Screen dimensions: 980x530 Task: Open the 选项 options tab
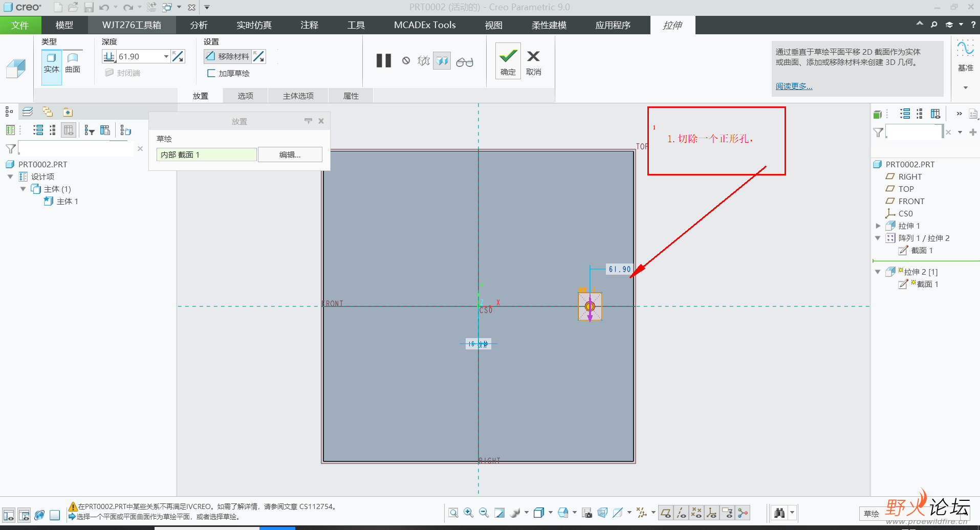245,96
